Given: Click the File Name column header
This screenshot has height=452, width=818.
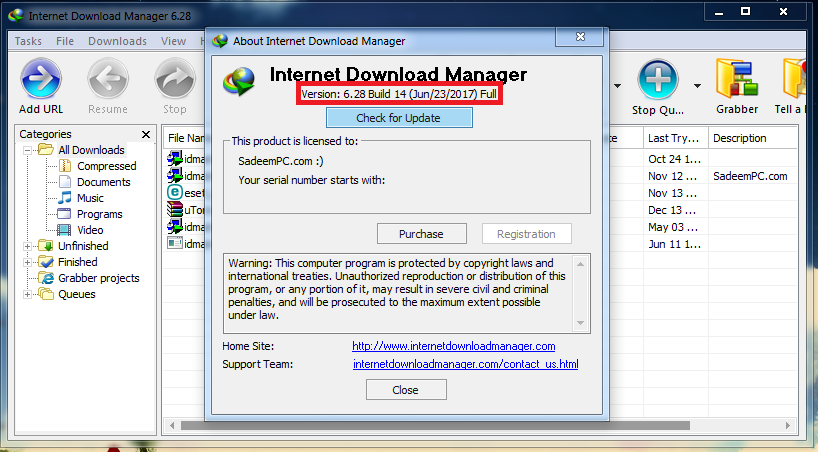Looking at the screenshot, I should pyautogui.click(x=185, y=138).
